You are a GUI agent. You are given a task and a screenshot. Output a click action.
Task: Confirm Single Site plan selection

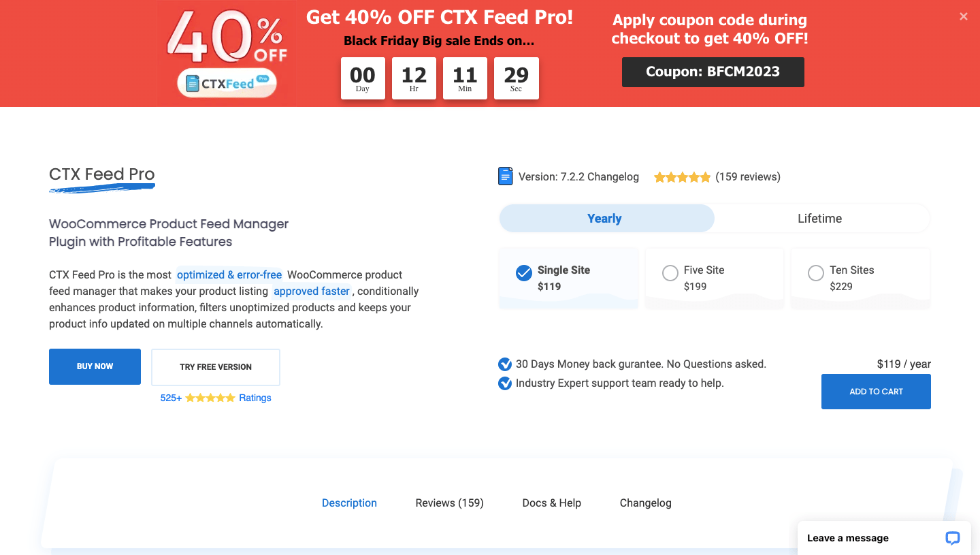523,272
